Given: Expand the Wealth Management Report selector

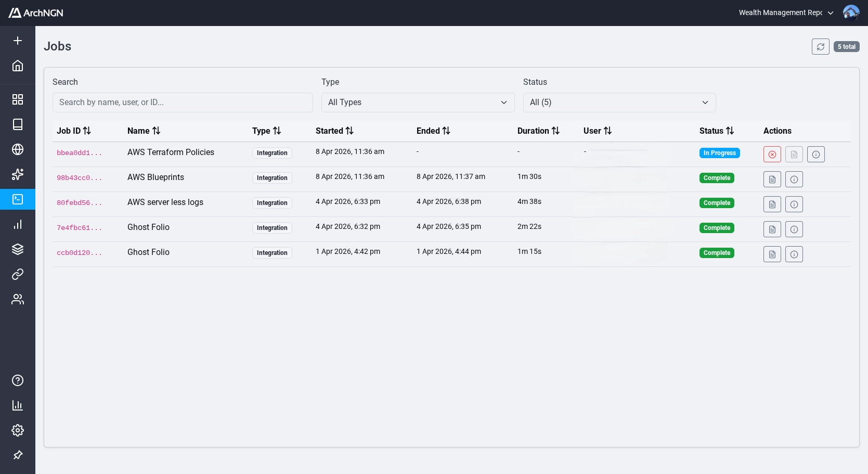Looking at the screenshot, I should 831,12.
